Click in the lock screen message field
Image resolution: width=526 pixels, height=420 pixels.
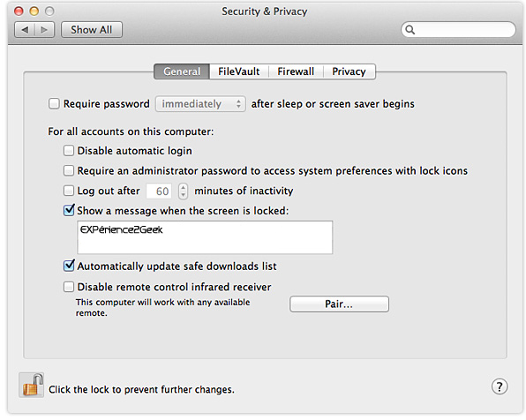[205, 237]
